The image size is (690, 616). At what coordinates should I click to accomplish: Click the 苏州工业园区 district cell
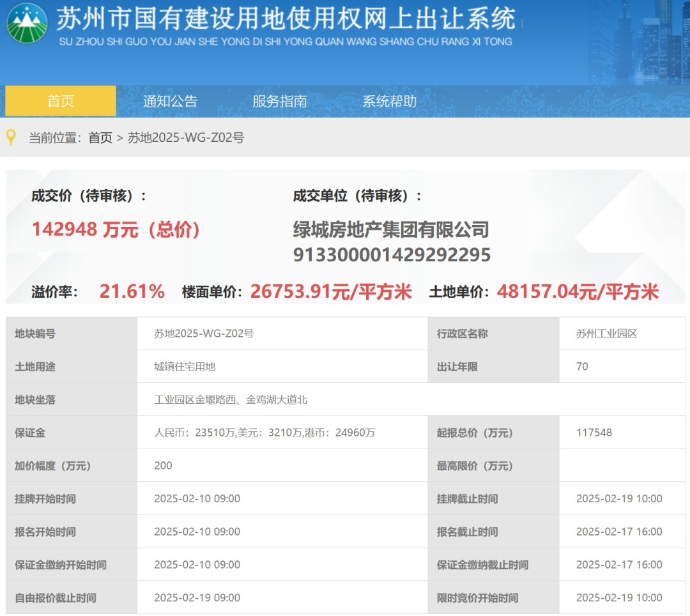click(x=606, y=334)
